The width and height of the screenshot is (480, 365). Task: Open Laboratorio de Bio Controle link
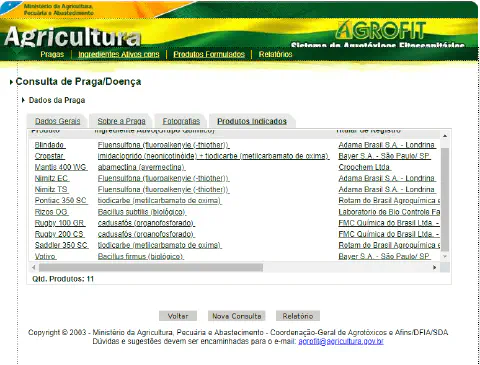[389, 212]
